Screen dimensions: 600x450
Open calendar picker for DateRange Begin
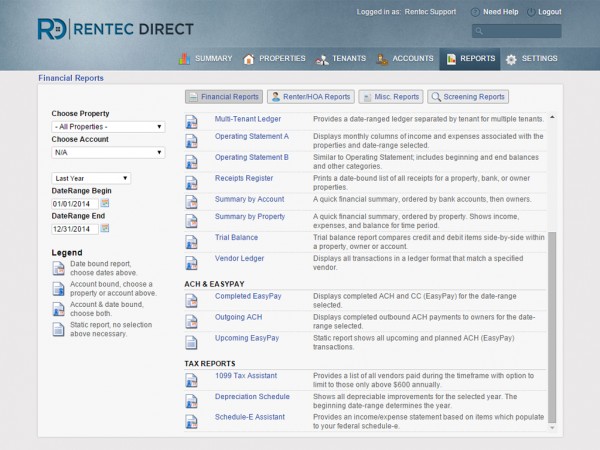pos(104,203)
